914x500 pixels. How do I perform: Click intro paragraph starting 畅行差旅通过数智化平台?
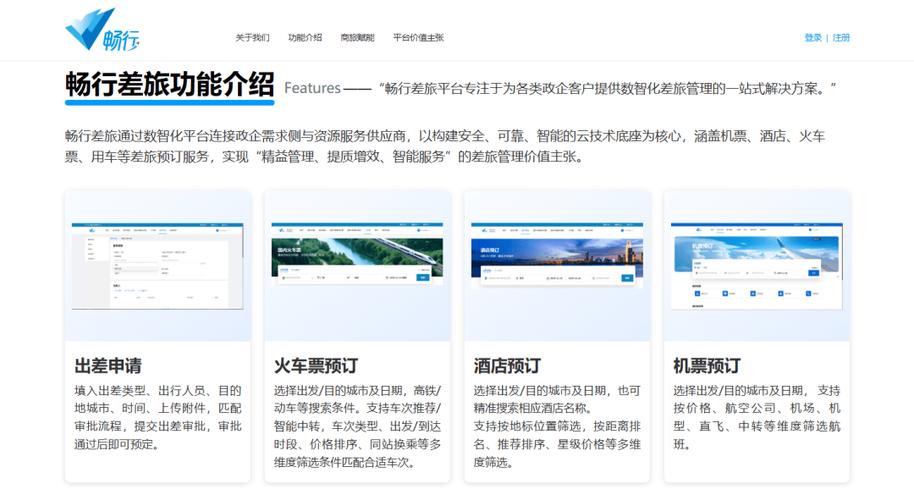(x=445, y=146)
